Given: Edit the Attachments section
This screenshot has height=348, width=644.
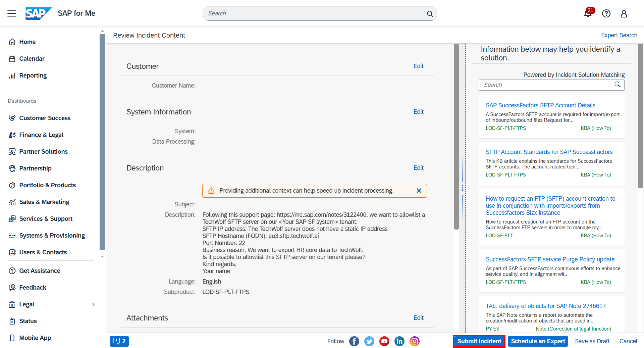Looking at the screenshot, I should click(418, 318).
